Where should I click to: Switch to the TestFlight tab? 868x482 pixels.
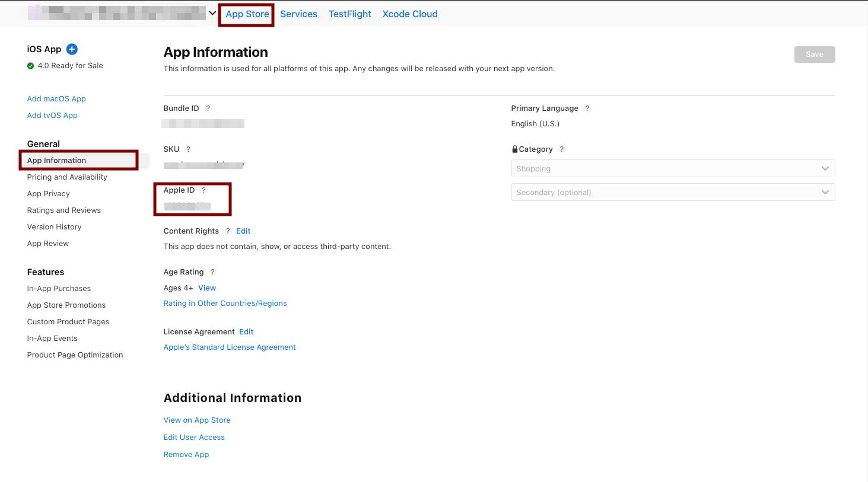[350, 14]
